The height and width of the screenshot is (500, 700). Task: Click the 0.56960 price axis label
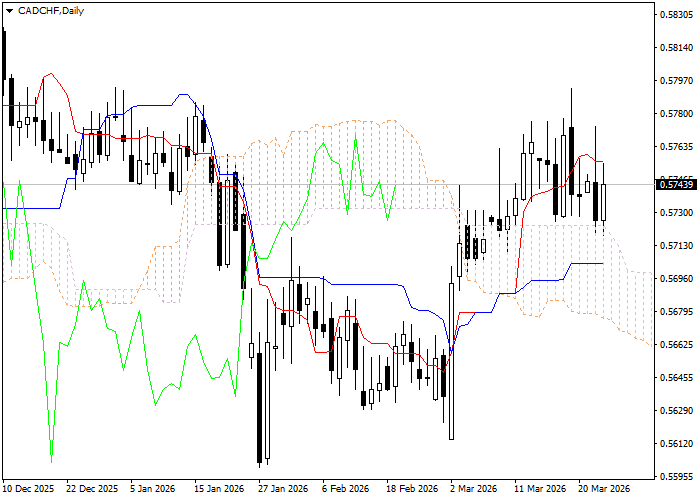(677, 279)
